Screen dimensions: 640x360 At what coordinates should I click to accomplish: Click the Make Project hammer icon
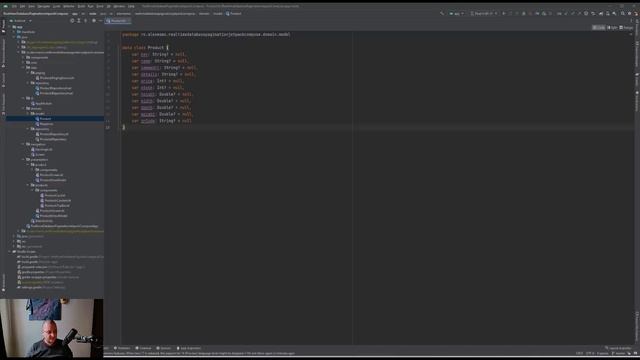click(x=442, y=13)
